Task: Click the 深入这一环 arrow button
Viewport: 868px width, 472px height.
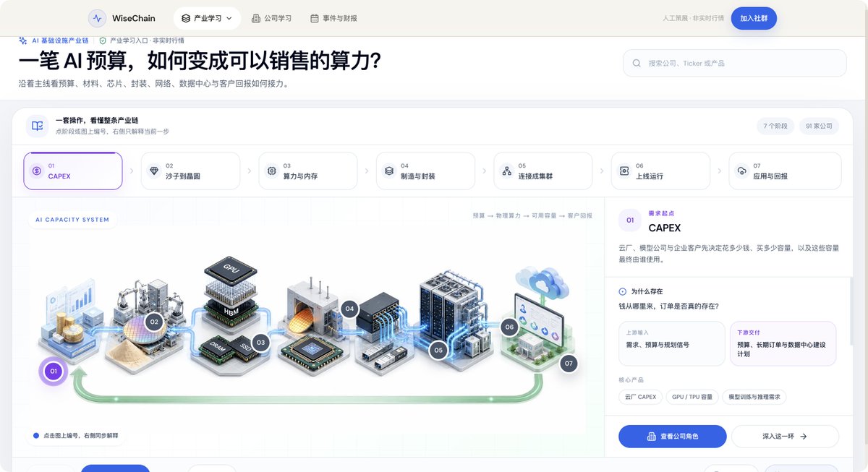Action: click(x=785, y=437)
